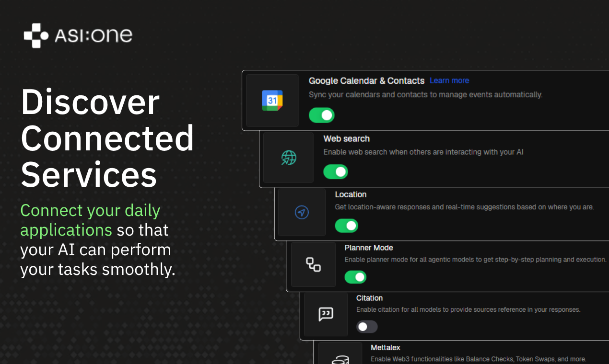Click the Planner Mode title

(x=369, y=248)
